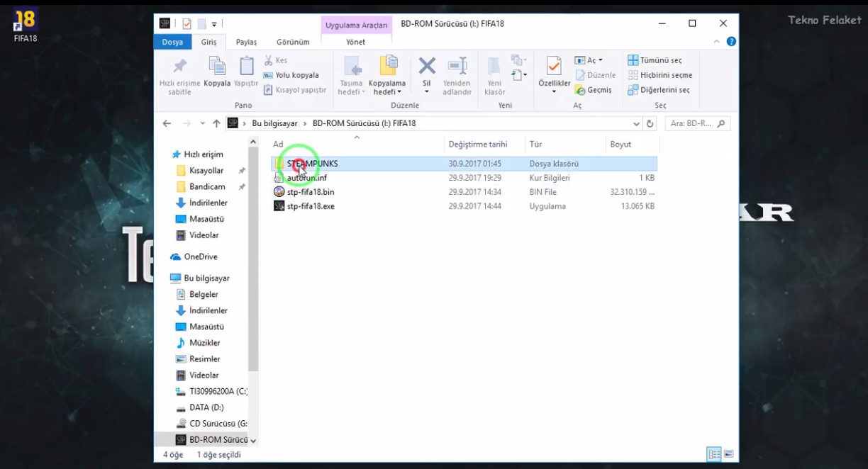This screenshot has width=868, height=469.
Task: Sort by Ad column header
Action: 357,145
